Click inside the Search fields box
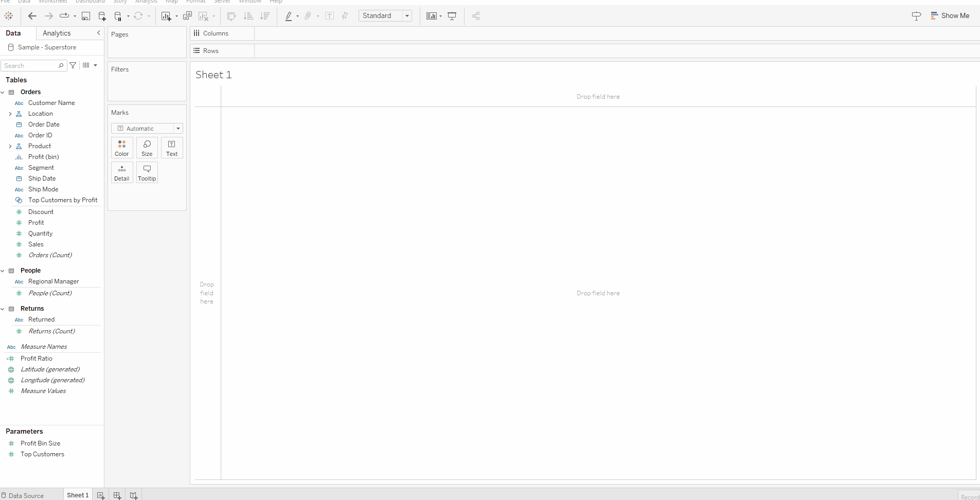Screen dimensions: 980x500 (x=31, y=65)
